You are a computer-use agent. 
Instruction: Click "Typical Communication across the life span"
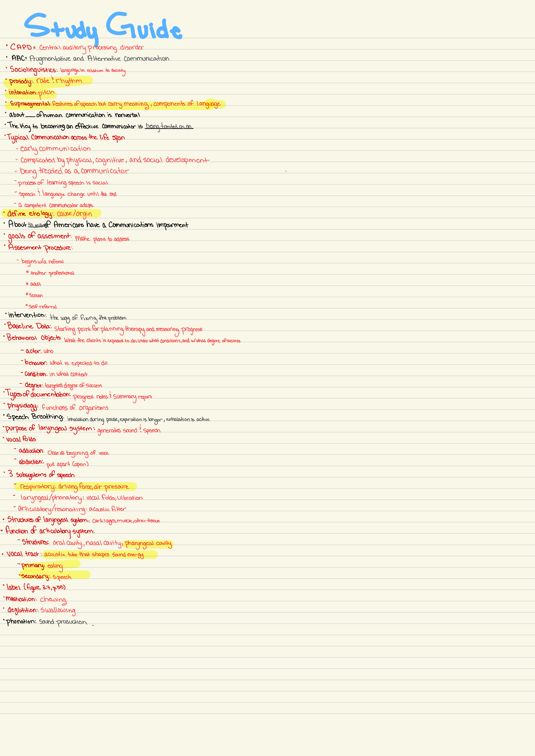[x=66, y=137]
